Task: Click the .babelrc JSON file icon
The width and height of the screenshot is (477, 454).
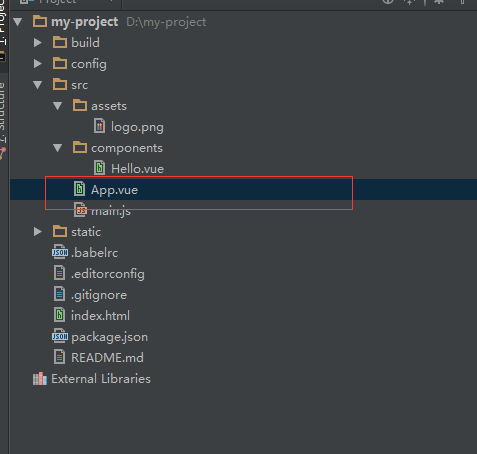Action: [60, 252]
